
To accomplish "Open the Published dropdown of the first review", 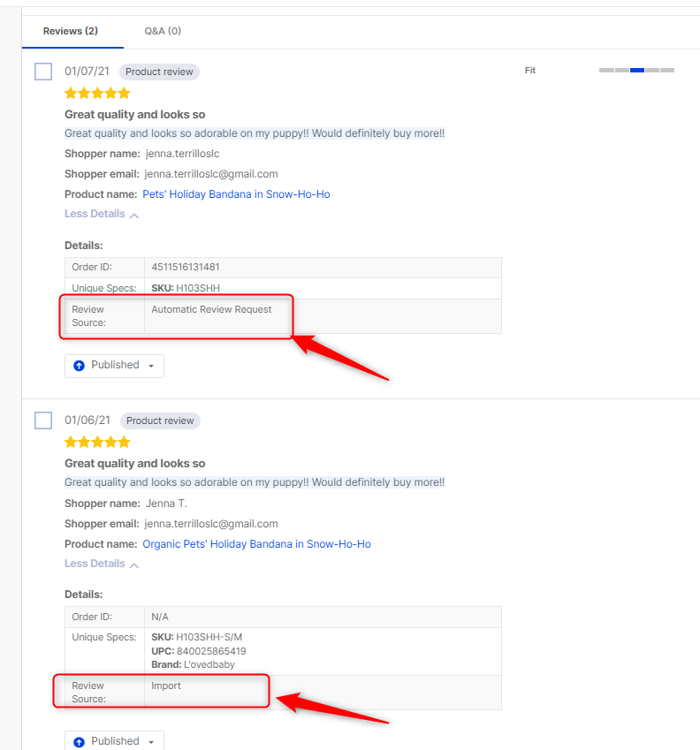I will [114, 366].
